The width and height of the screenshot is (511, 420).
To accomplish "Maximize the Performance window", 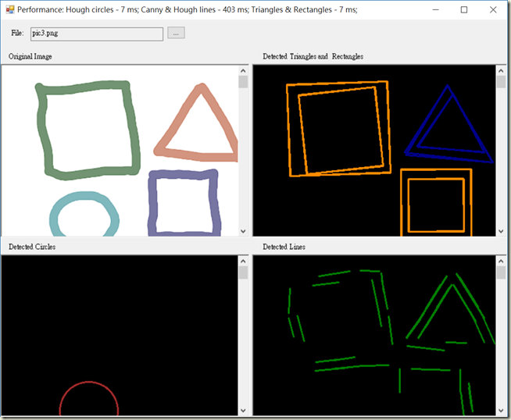I will pyautogui.click(x=464, y=10).
